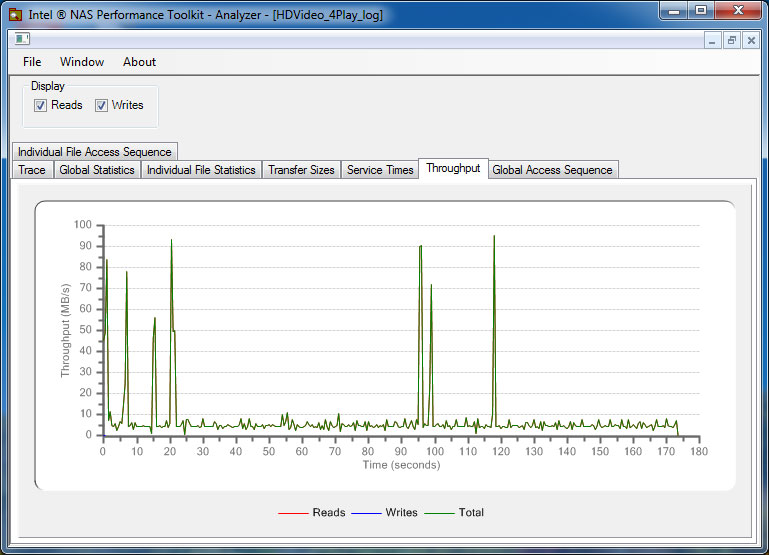Open the File menu
This screenshot has height=555, width=769.
[x=32, y=62]
